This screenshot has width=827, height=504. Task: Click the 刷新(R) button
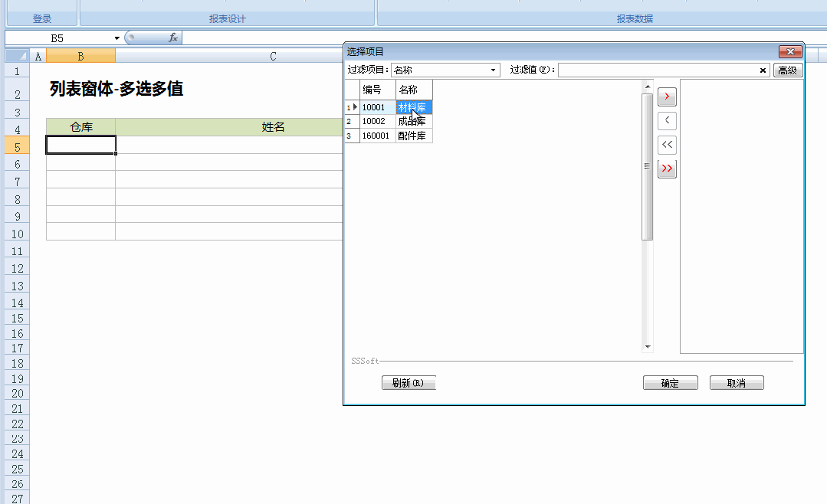click(409, 383)
